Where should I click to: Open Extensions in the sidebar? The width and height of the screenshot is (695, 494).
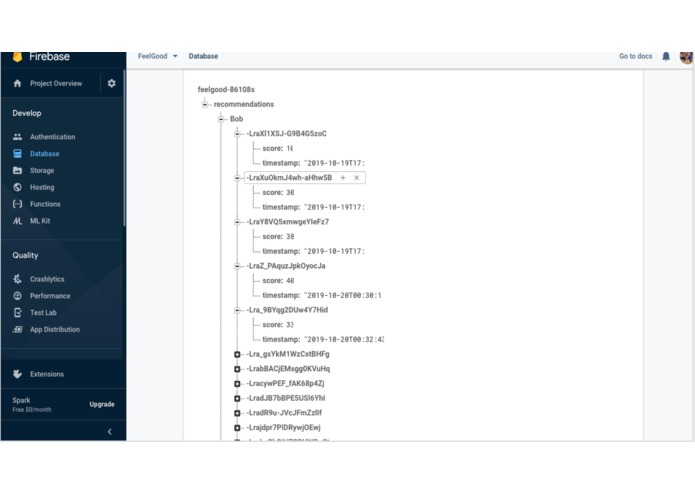tap(47, 374)
